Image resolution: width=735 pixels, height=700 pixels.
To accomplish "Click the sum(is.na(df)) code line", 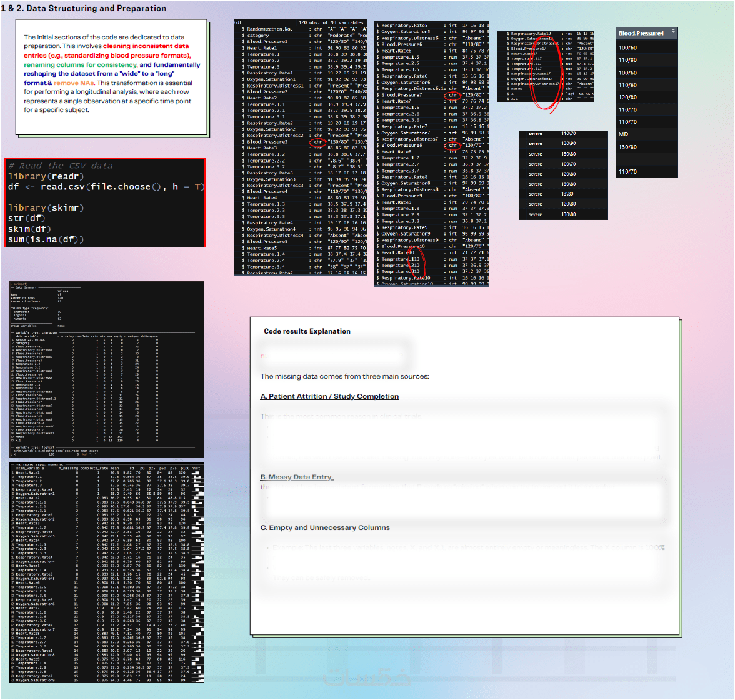I will click(46, 239).
